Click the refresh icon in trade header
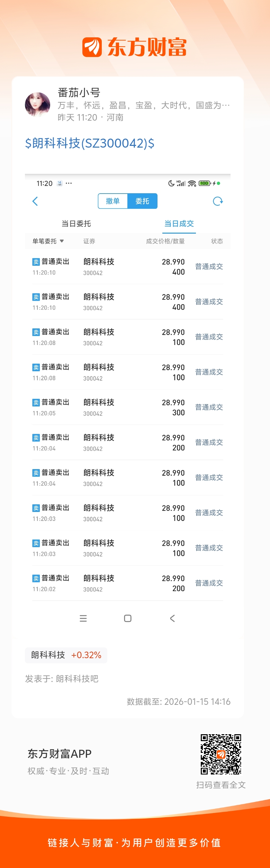270x868 pixels. point(218,201)
